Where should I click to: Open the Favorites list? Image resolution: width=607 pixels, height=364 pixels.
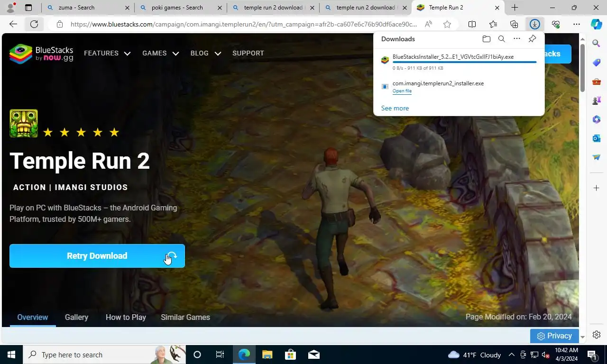click(x=493, y=24)
